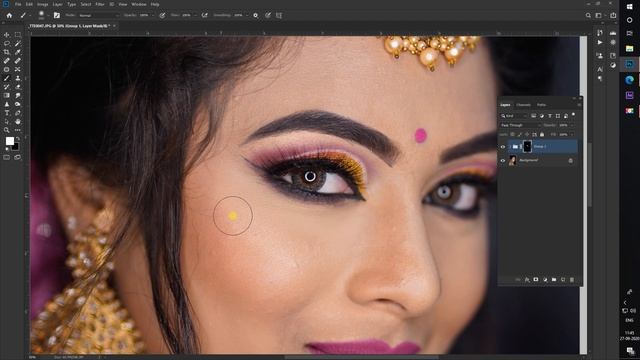Select the Rectangular Marquee tool

18,35
